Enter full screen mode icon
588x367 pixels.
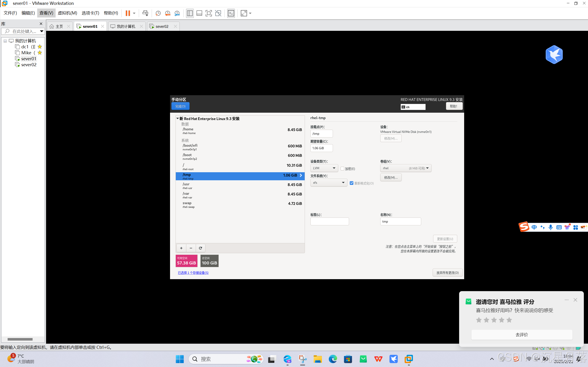coord(209,13)
